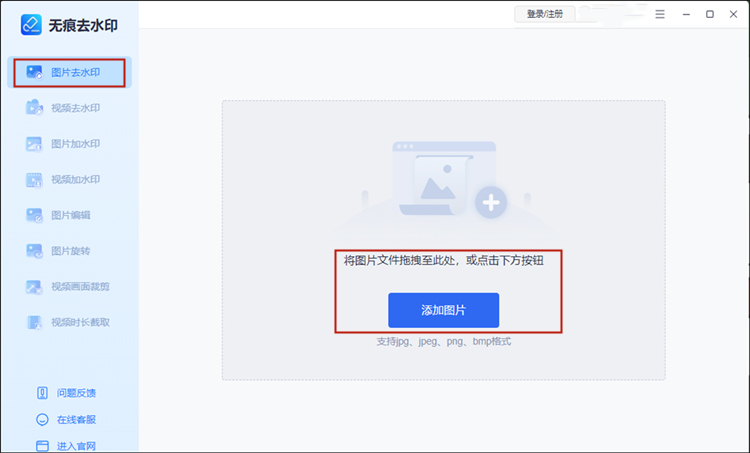Switch to 图片旋转 tab label
Screen dimensions: 750x453
click(71, 251)
